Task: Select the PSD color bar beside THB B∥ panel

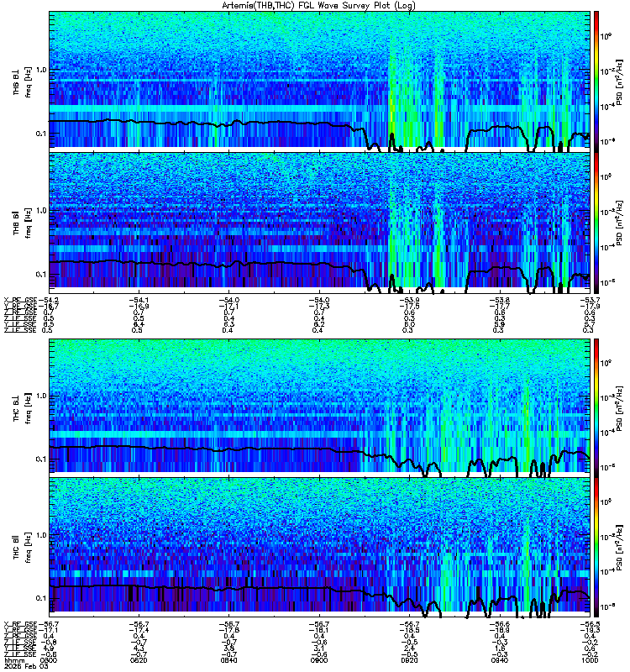Action: (x=596, y=223)
